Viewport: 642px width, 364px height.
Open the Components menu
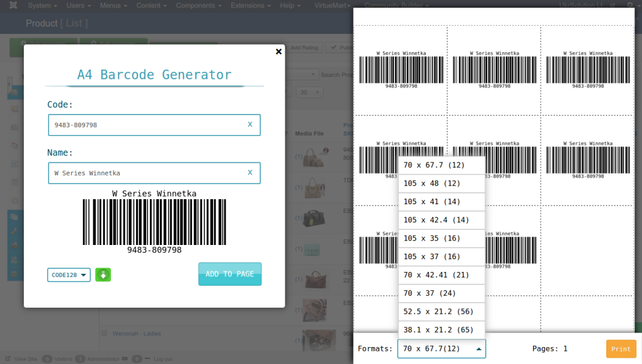point(197,6)
